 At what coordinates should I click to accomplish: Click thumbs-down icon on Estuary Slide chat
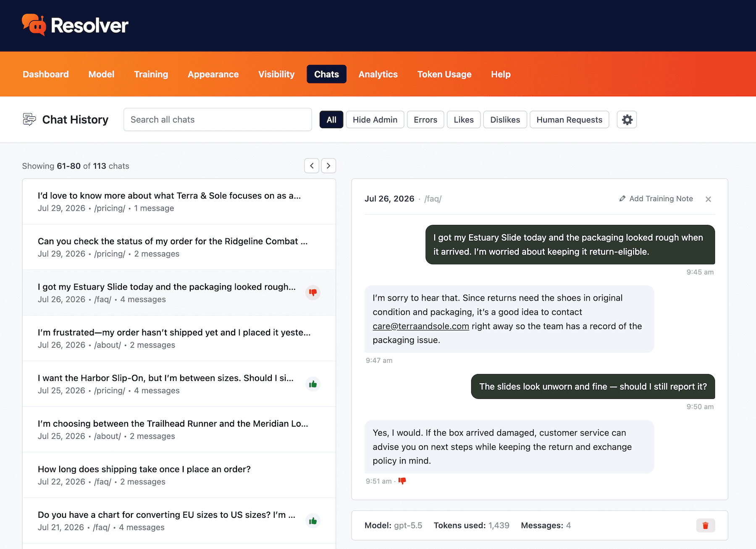click(313, 293)
